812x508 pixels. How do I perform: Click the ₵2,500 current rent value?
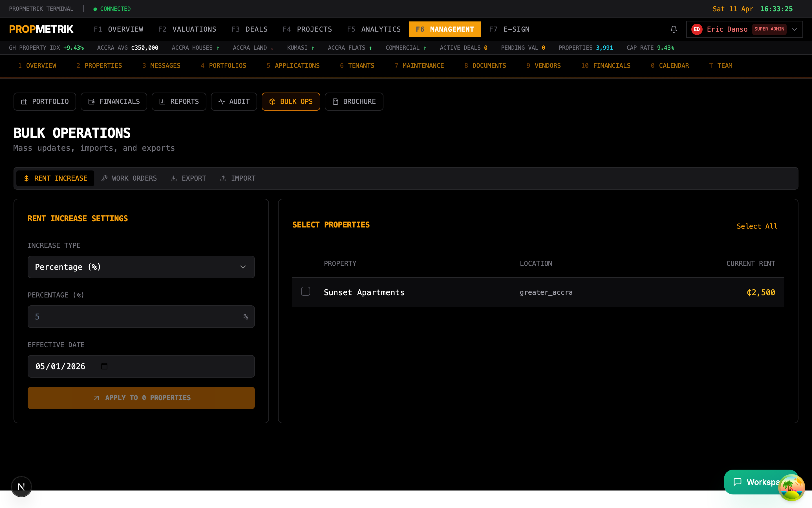point(761,292)
